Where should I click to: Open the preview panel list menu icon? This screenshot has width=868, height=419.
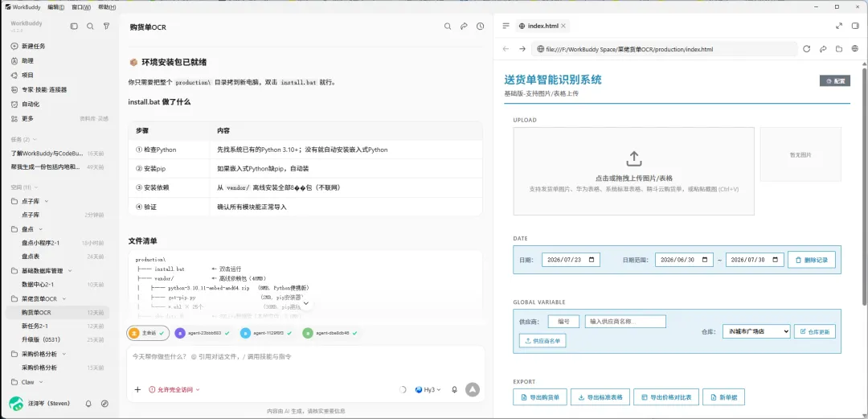point(506,26)
